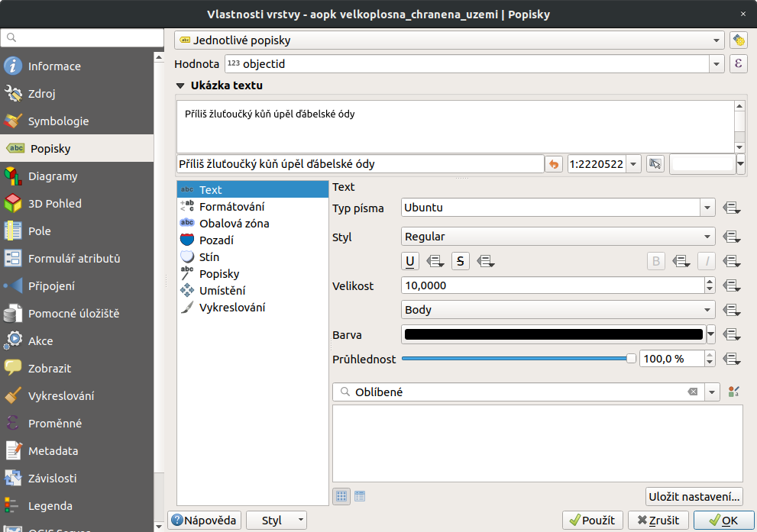Open the expression editor epsilon button
Image resolution: width=757 pixels, height=532 pixels.
738,63
